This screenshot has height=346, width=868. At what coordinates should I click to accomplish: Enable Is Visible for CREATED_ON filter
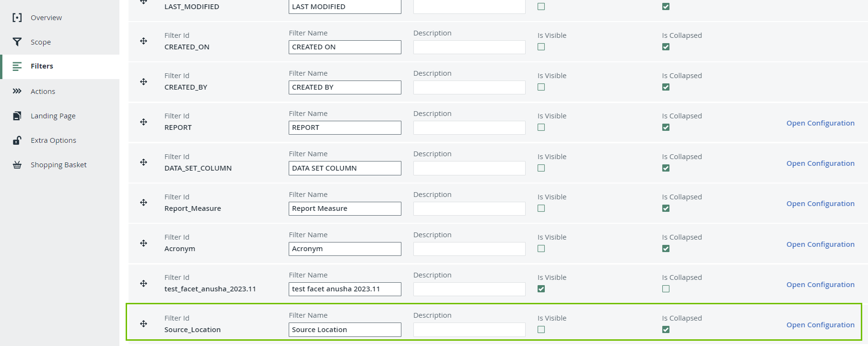point(541,47)
